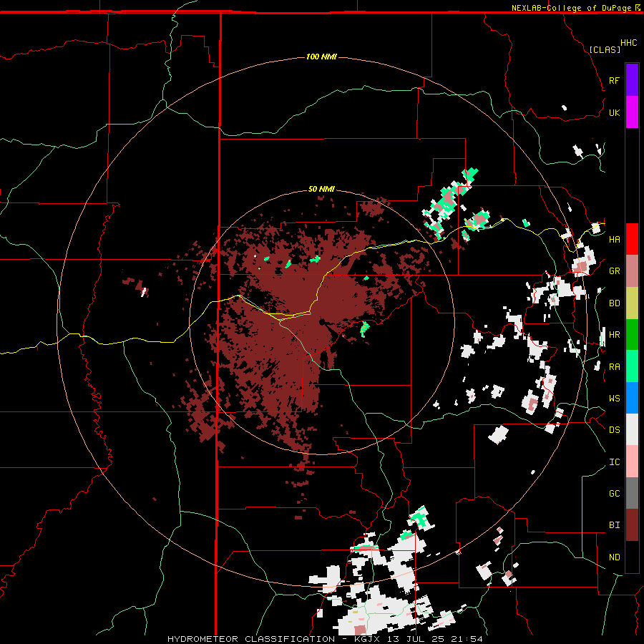The height and width of the screenshot is (644, 644).
Task: Click the KGJX radar site identifier
Action: [369, 639]
